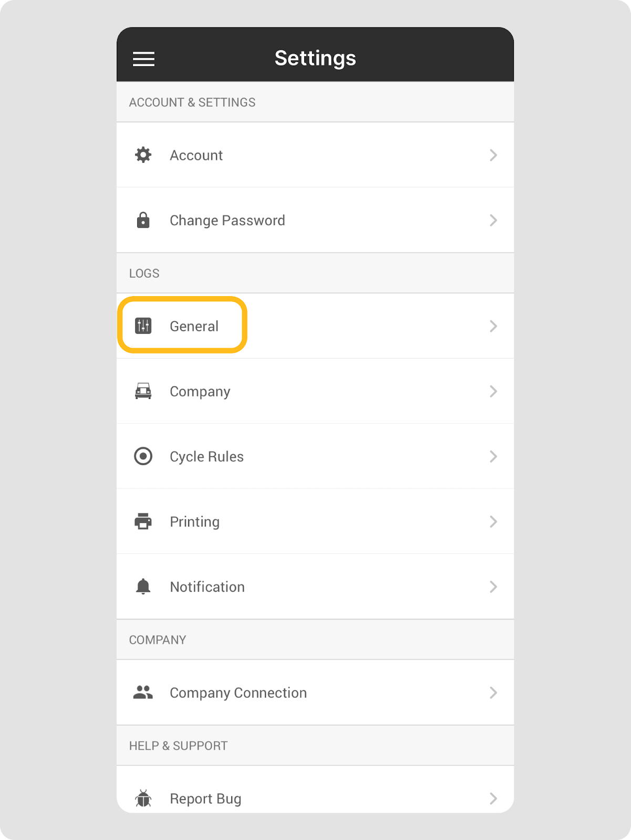The width and height of the screenshot is (631, 840).
Task: Expand Notification via right chevron
Action: [493, 586]
